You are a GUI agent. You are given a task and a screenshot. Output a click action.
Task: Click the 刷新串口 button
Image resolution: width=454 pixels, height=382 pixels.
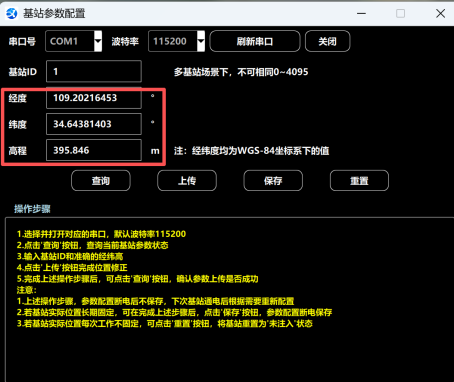point(255,41)
